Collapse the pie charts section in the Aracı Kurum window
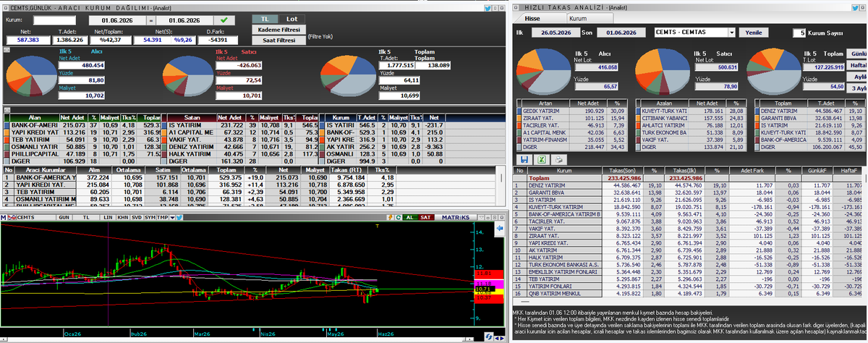The width and height of the screenshot is (868, 343). coord(7,50)
